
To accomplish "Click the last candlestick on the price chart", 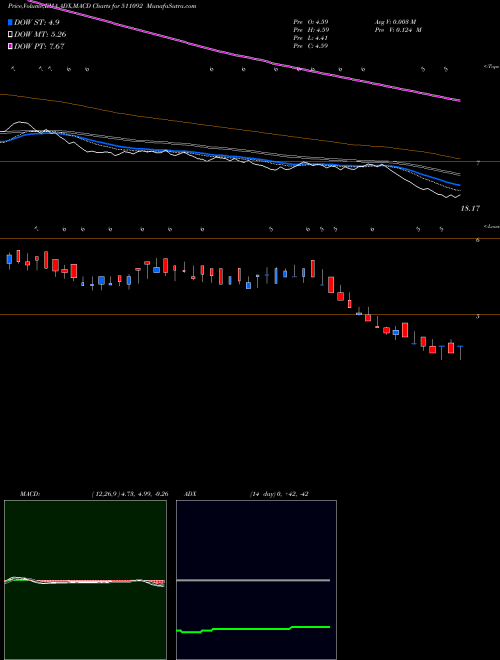I will pyautogui.click(x=460, y=352).
